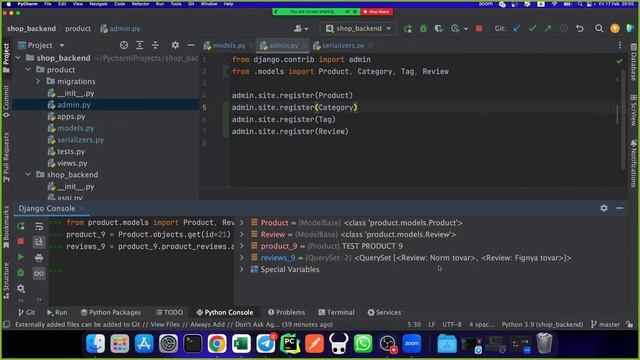Image resolution: width=640 pixels, height=360 pixels.
Task: Click Stop Share button in Zoom bar
Action: (x=376, y=12)
